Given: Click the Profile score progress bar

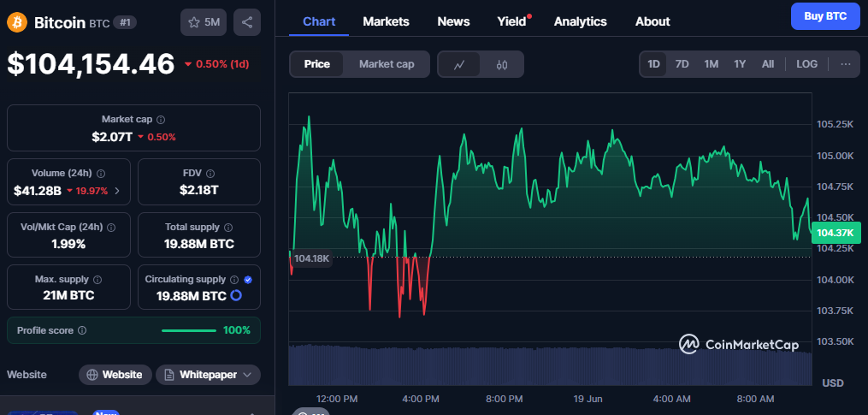Looking at the screenshot, I should coord(189,331).
